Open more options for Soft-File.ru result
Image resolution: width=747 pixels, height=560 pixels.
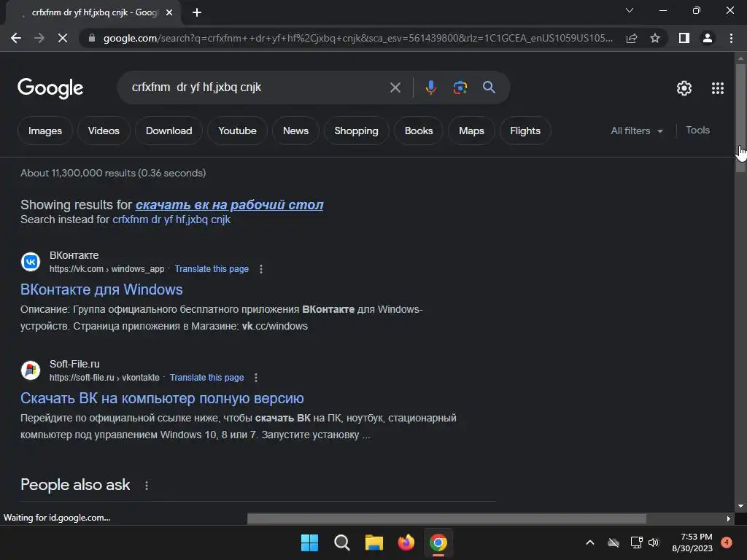tap(256, 378)
